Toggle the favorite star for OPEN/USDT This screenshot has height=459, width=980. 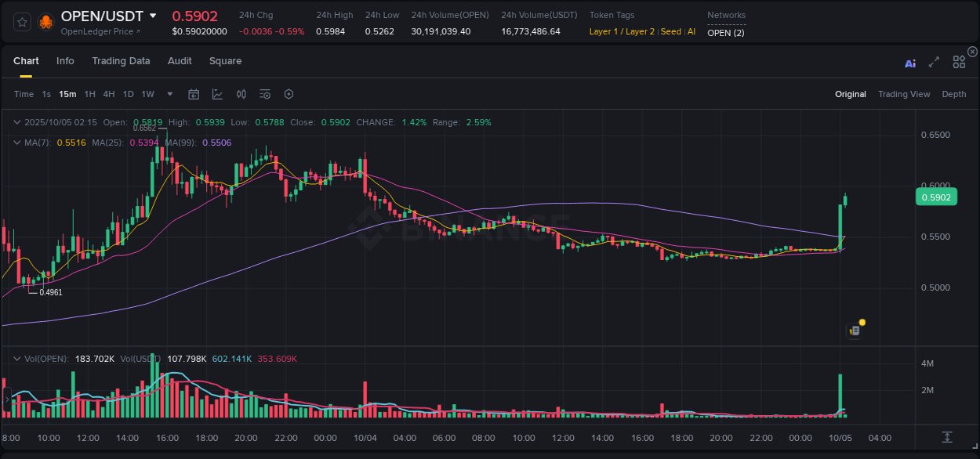click(x=21, y=21)
